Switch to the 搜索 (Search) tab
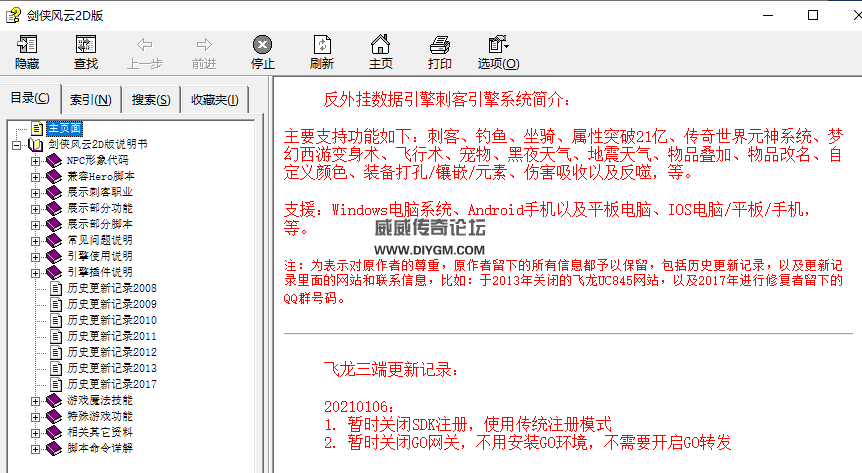Screen dimensions: 862x473 (x=151, y=100)
